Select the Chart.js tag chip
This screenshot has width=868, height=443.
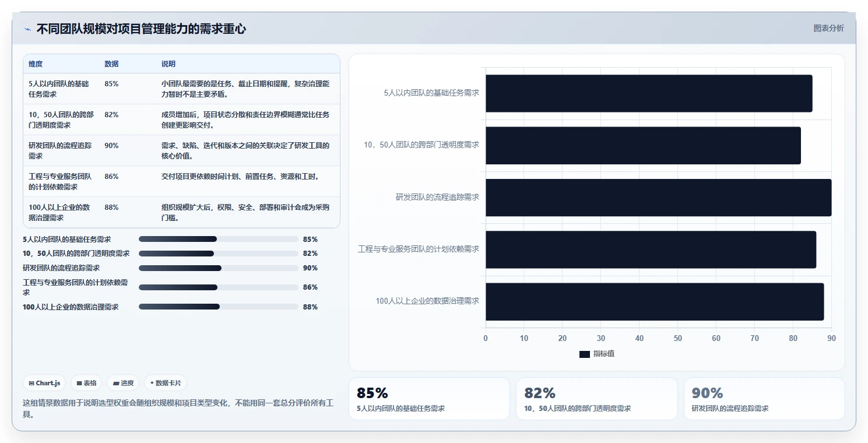click(45, 383)
